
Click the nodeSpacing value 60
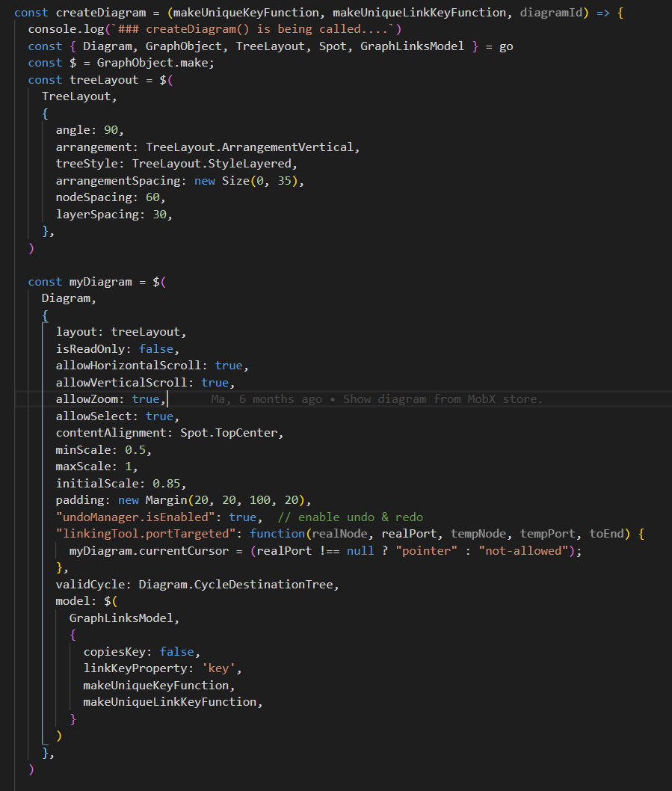pyautogui.click(x=152, y=197)
